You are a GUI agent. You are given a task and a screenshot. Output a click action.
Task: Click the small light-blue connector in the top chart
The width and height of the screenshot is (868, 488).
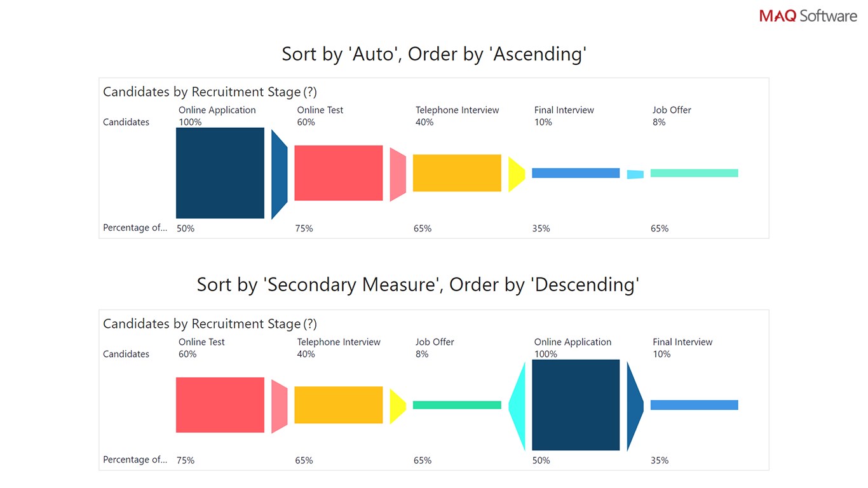coord(635,174)
